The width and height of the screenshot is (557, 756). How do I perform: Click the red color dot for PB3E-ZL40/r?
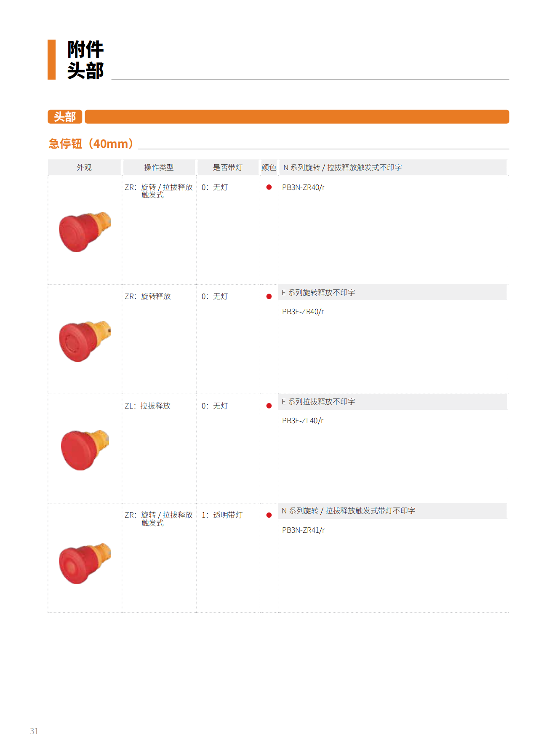coord(269,406)
